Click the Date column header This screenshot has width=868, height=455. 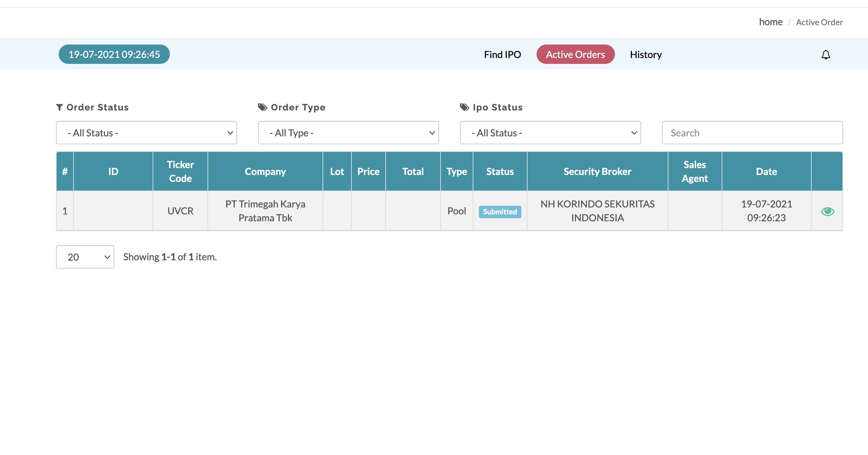click(766, 172)
